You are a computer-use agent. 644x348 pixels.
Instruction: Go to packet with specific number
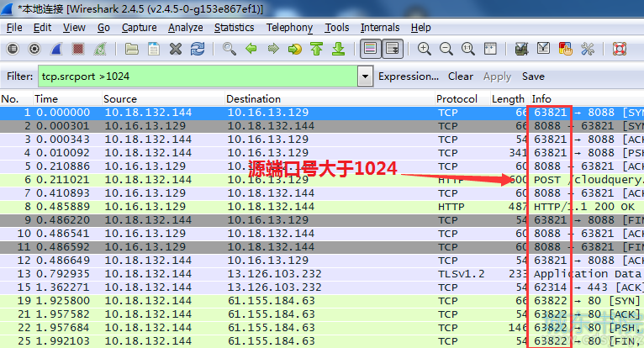(x=294, y=50)
